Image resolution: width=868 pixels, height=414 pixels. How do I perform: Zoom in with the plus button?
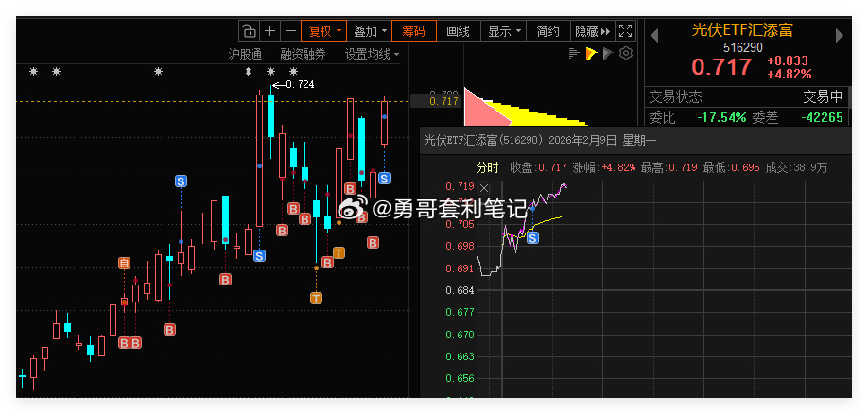(269, 31)
